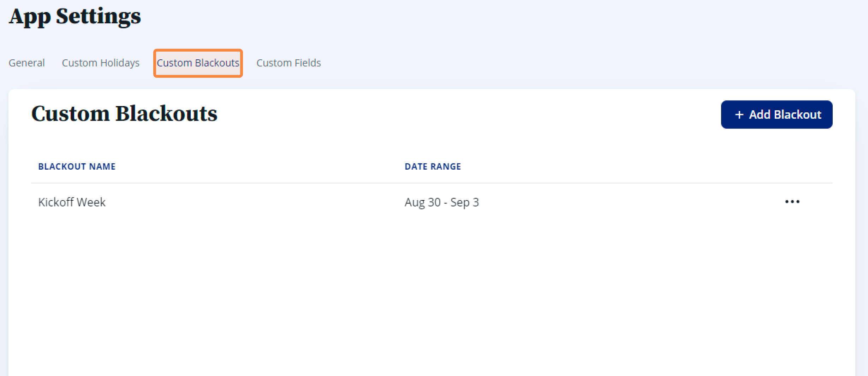Sort by the Blackout Name column header

click(77, 166)
